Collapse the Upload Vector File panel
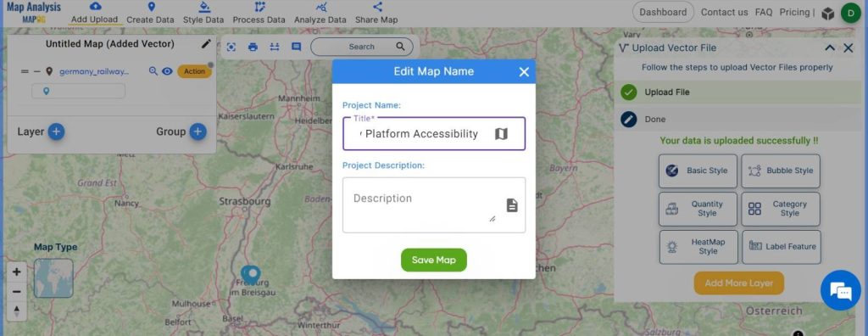Viewport: 868px width, 336px height. pyautogui.click(x=830, y=48)
